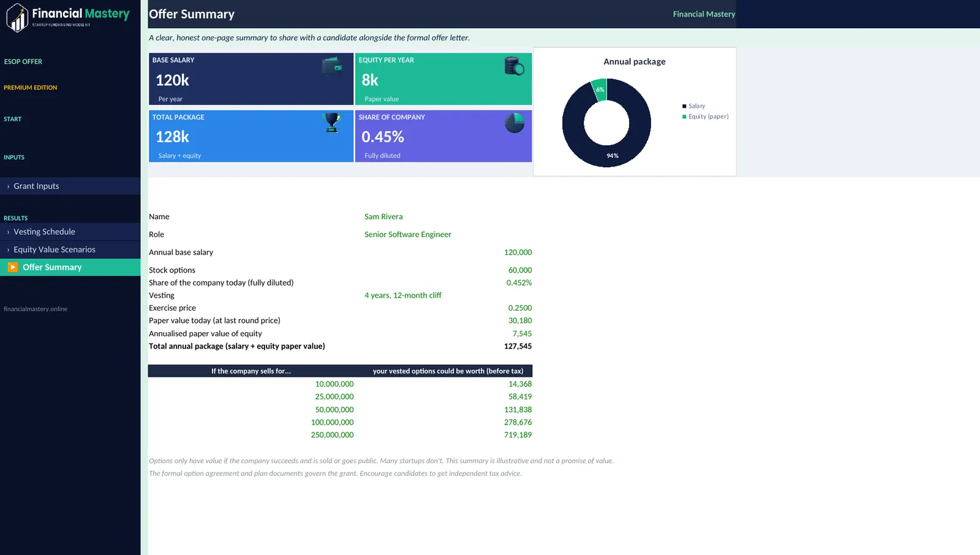Screen dimensions: 980x555
Task: Select the Sam Rivera name cell
Action: tap(383, 217)
